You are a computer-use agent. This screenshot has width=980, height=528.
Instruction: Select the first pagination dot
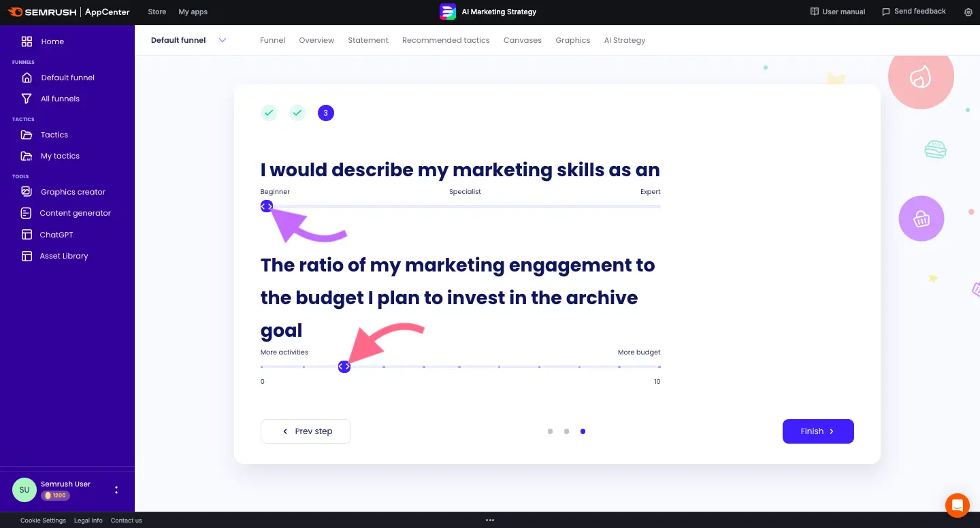point(550,431)
